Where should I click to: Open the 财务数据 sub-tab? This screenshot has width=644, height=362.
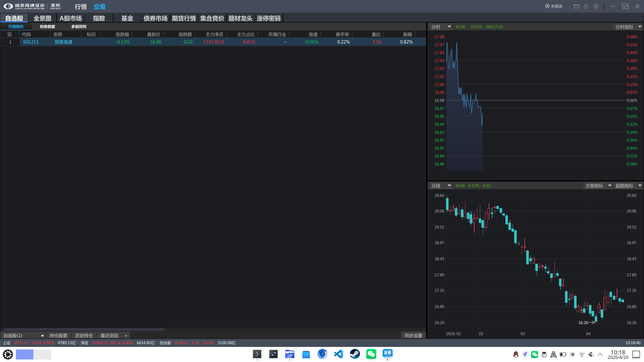(47, 27)
